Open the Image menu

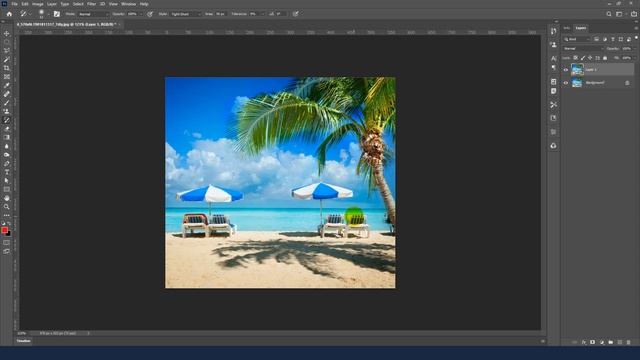pos(38,4)
